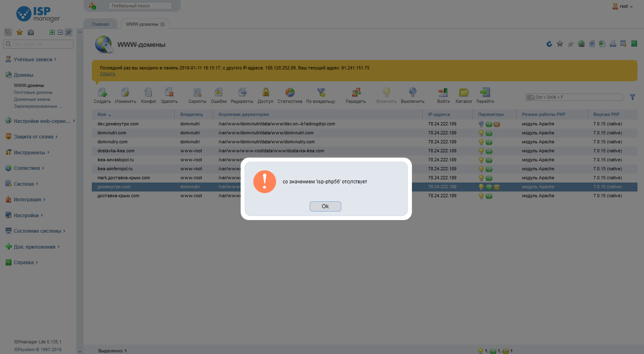
Task: Click the Скрыть link in yellow banner
Action: (108, 74)
